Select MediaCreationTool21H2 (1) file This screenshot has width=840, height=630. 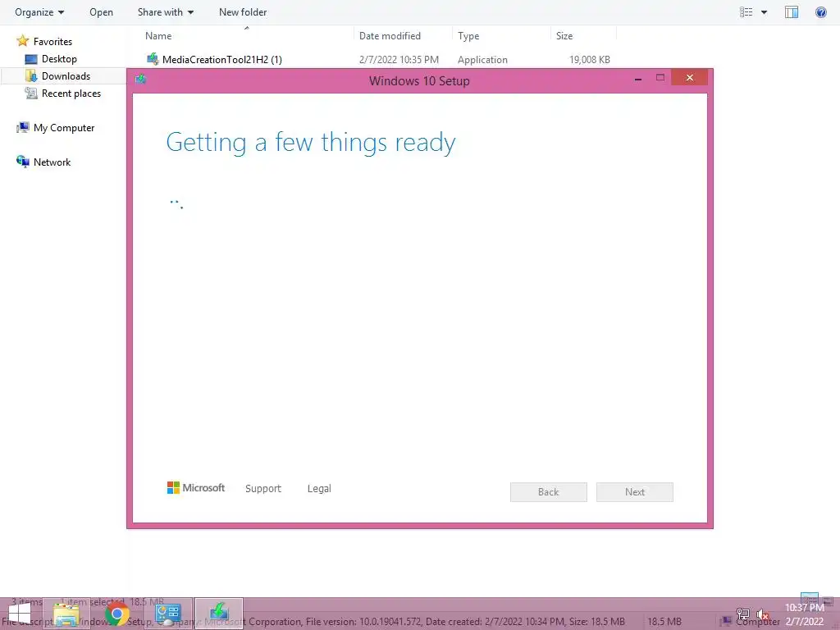221,59
